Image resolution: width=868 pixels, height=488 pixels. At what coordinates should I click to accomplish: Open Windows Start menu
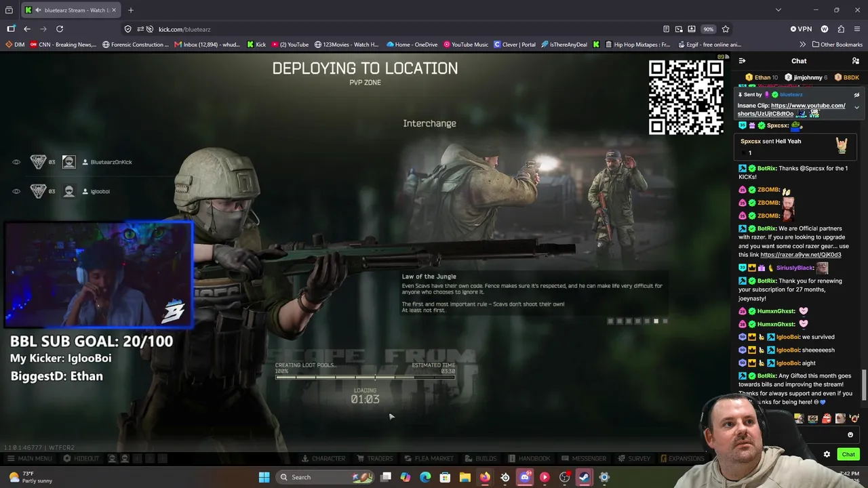coord(264,477)
